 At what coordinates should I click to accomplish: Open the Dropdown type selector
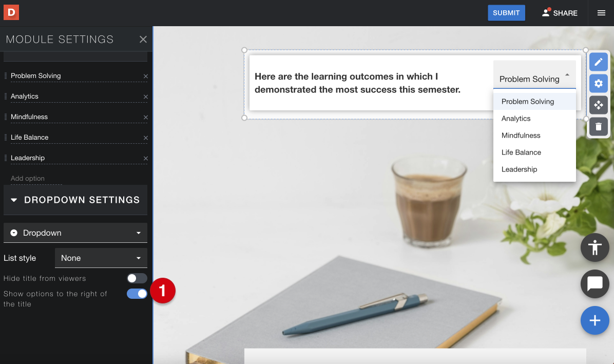75,233
